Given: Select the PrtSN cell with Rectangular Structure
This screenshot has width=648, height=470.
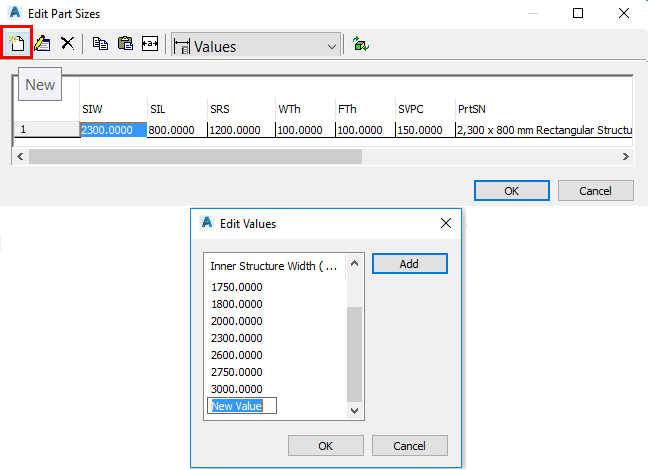Looking at the screenshot, I should (544, 130).
